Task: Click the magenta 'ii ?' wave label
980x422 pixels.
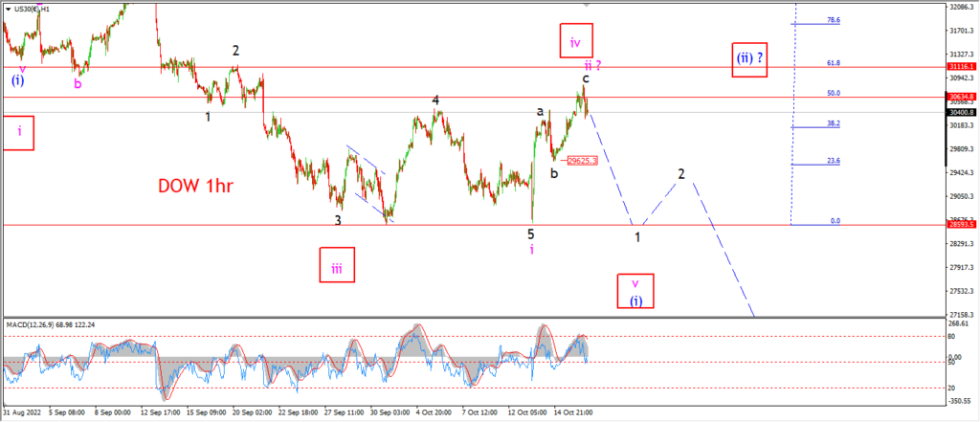Action: point(592,65)
